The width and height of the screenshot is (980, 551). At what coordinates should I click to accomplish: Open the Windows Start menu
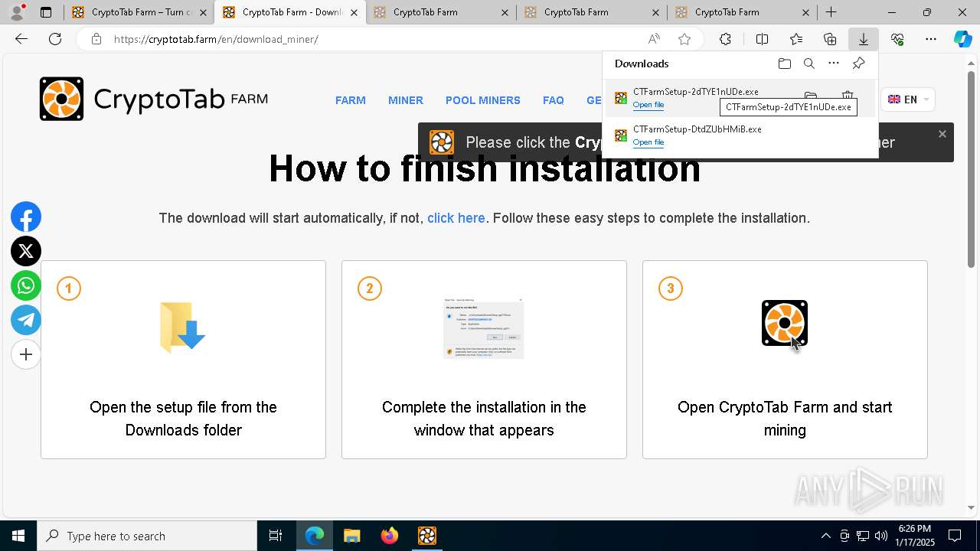18,536
